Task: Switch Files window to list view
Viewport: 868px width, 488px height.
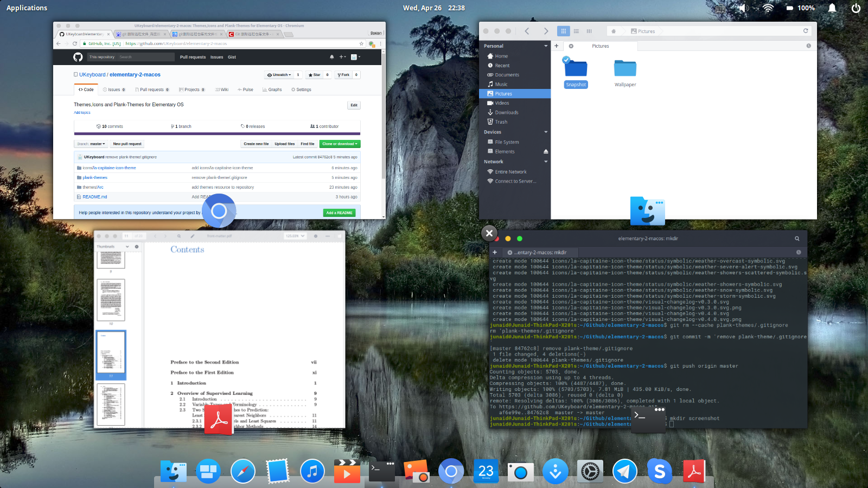Action: [576, 31]
